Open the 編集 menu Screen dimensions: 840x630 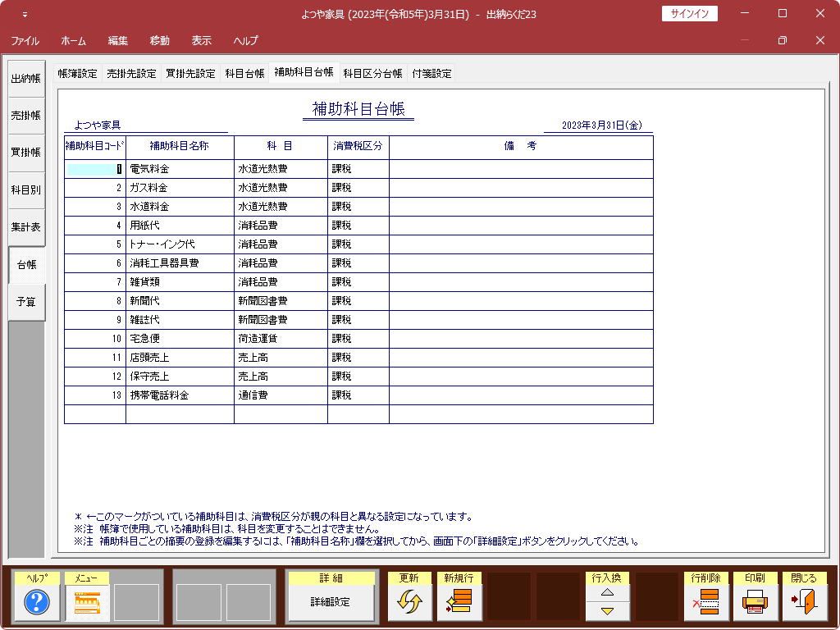click(x=118, y=41)
